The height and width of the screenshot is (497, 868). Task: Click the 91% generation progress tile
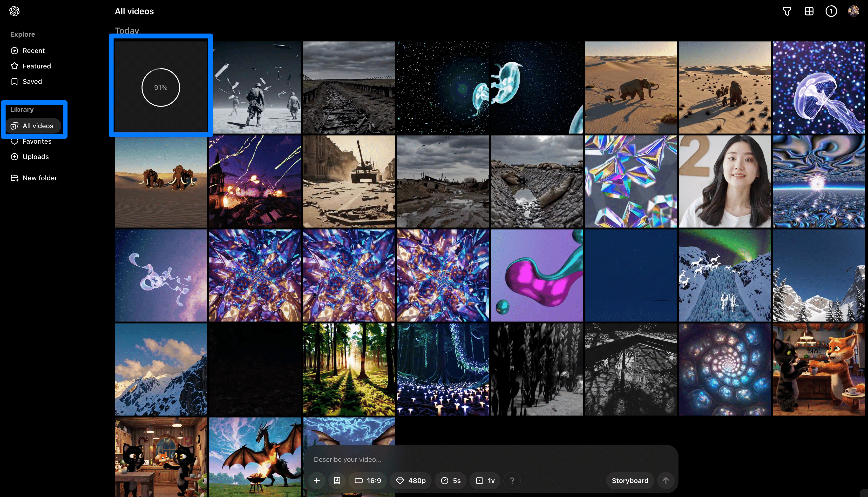tap(161, 87)
